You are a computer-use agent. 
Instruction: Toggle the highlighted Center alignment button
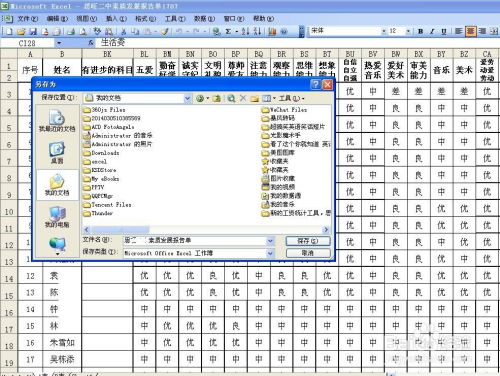(x=471, y=31)
